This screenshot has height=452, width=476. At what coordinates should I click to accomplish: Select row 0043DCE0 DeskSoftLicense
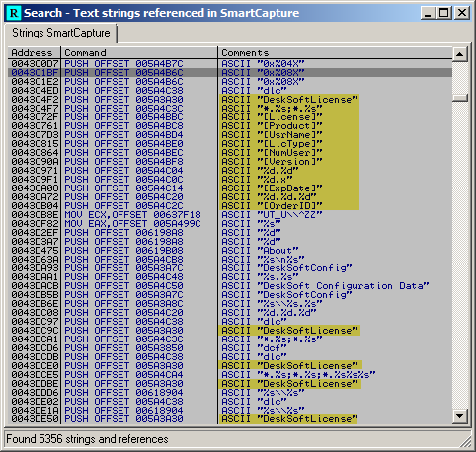(x=230, y=366)
